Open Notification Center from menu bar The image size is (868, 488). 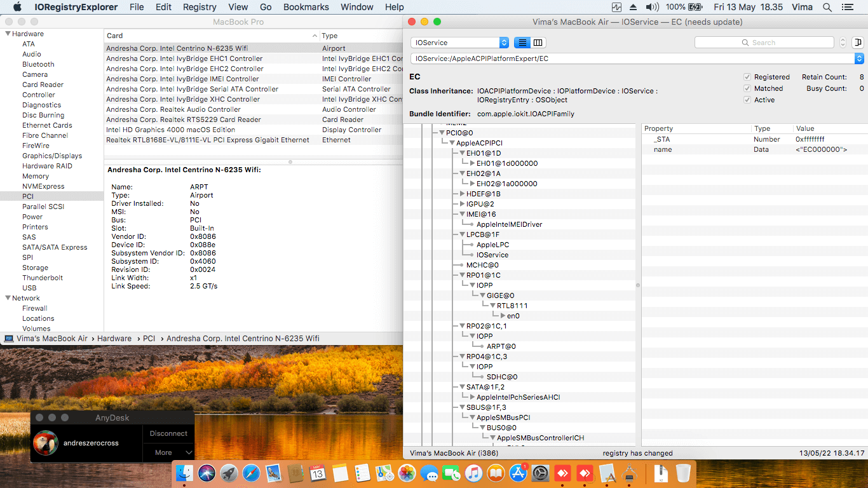pos(848,7)
